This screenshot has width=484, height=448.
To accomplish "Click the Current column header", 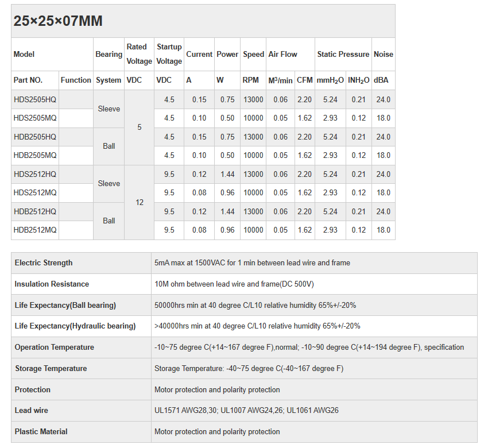I will coord(199,55).
